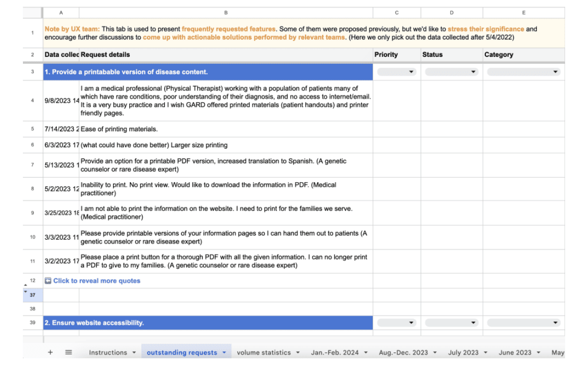Screen dimensions: 588x365
Task: Select column B header
Action: click(226, 13)
